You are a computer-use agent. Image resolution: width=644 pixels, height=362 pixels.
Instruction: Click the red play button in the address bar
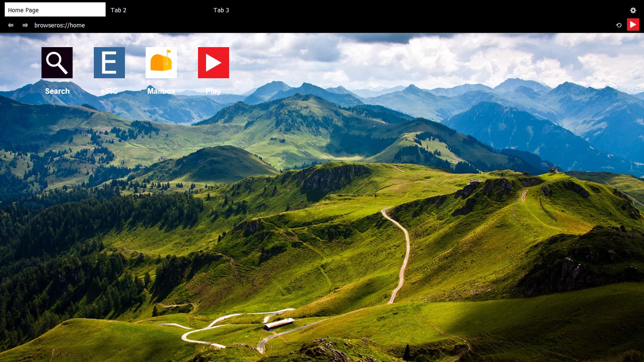[633, 25]
